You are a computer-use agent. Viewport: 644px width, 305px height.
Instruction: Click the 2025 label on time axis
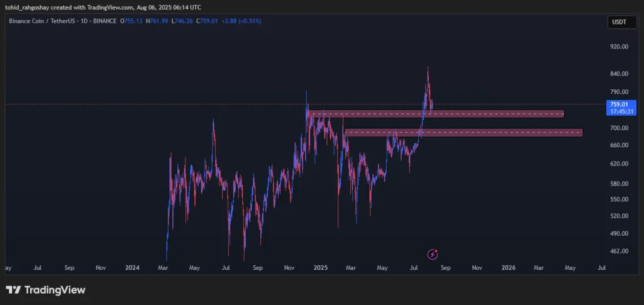[320, 268]
